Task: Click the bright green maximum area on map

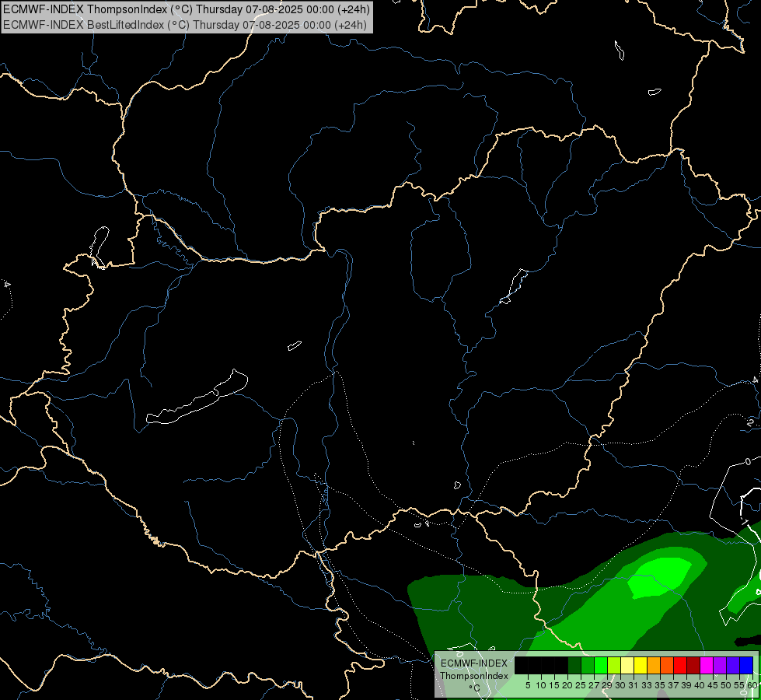Action: [660, 577]
